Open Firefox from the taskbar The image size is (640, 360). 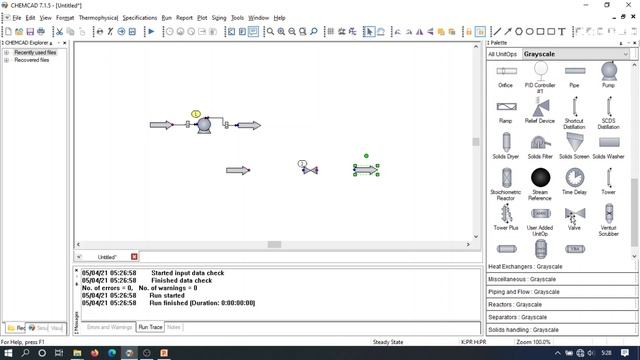(x=95, y=353)
